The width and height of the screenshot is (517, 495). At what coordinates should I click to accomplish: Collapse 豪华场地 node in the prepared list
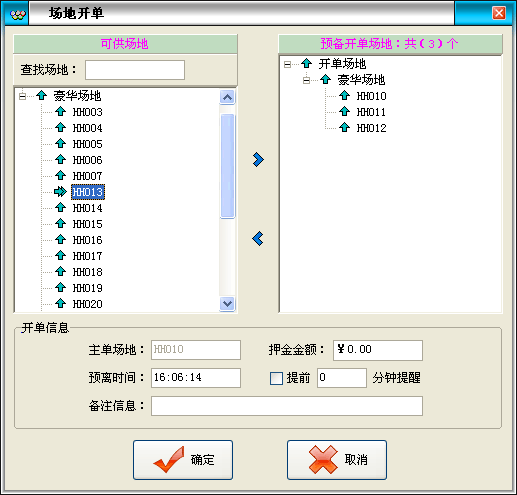306,80
